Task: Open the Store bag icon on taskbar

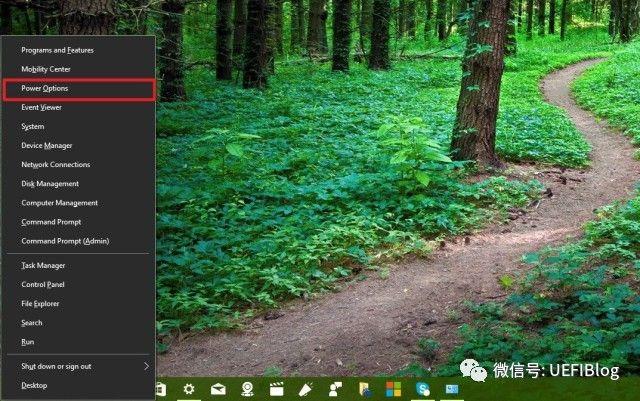Action: point(161,389)
